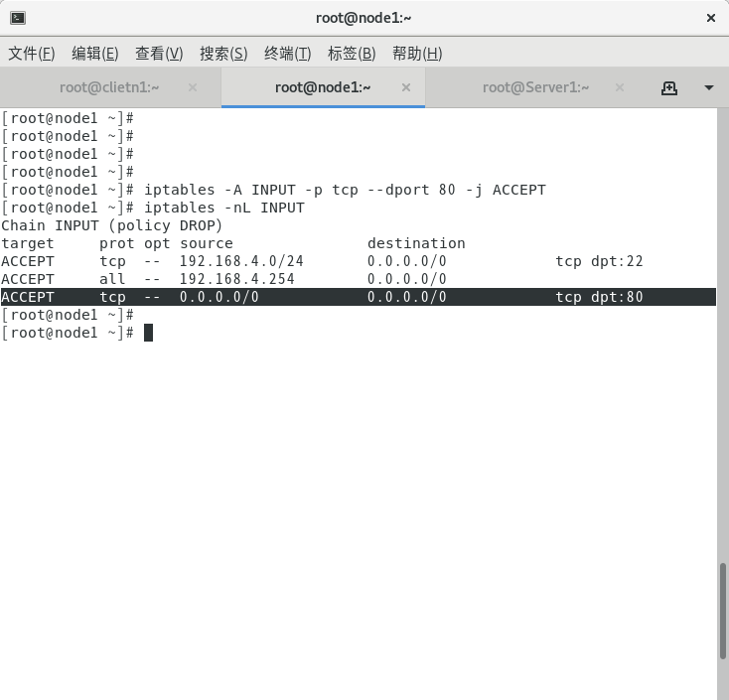Open the 帮助(H) menu
Screen dimensions: 729x700
(x=417, y=54)
